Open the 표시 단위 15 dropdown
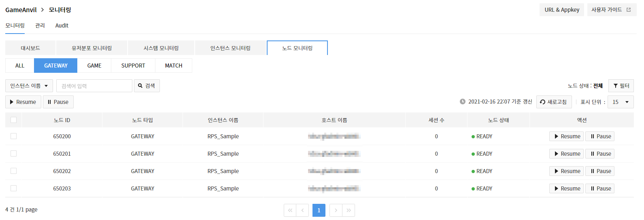This screenshot has width=644, height=220. [x=621, y=102]
